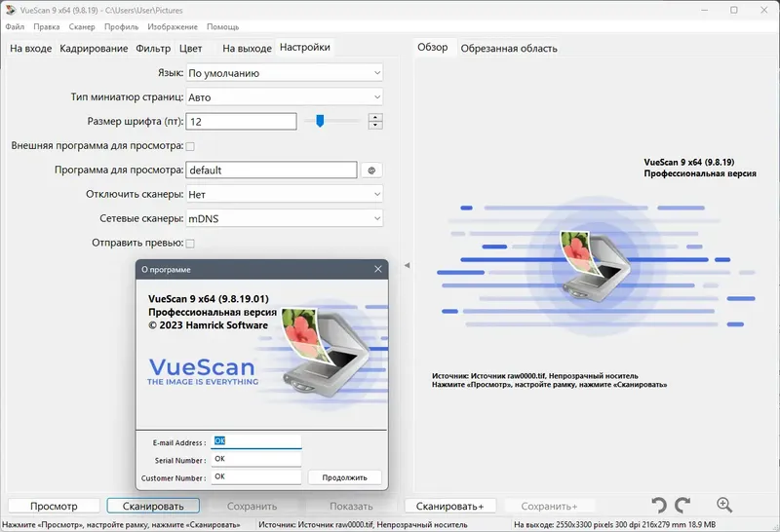Click the Serial Number field
The width and height of the screenshot is (780, 532).
pos(256,459)
